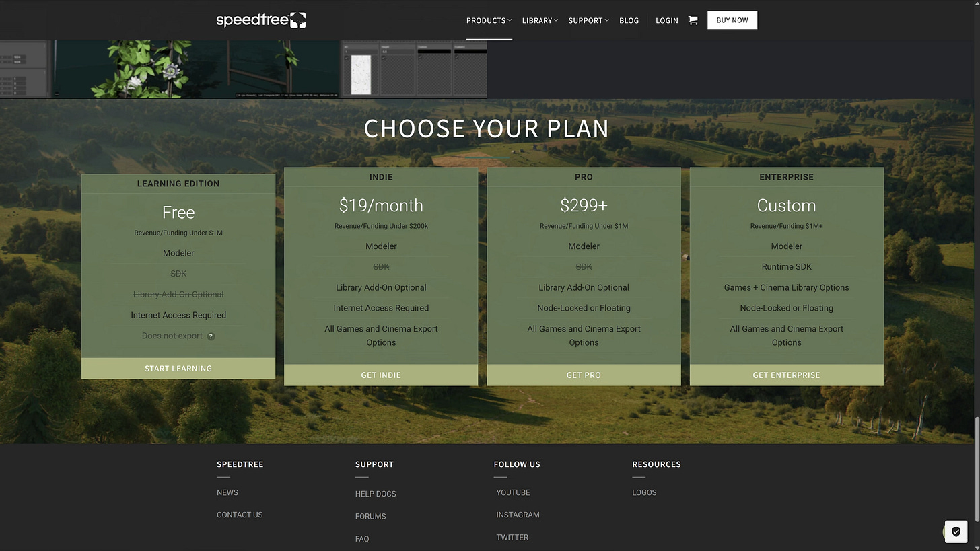980x551 pixels.
Task: Click the Learning Edition plan heading
Action: coord(178,184)
